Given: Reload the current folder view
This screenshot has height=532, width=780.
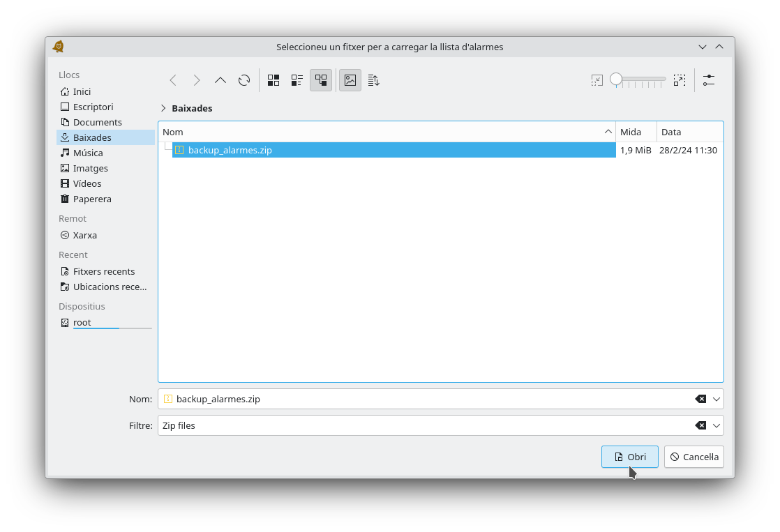Looking at the screenshot, I should [x=244, y=80].
